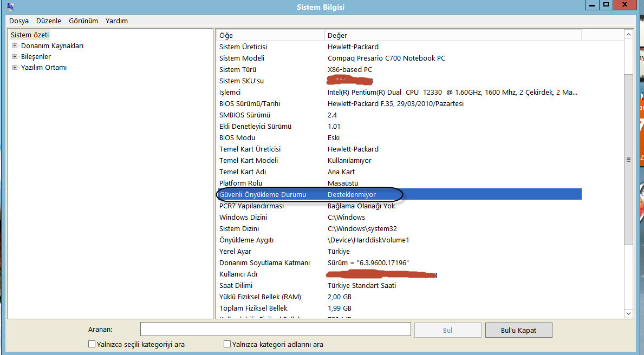
Task: Select the Platform Rolü row
Action: coord(399,183)
